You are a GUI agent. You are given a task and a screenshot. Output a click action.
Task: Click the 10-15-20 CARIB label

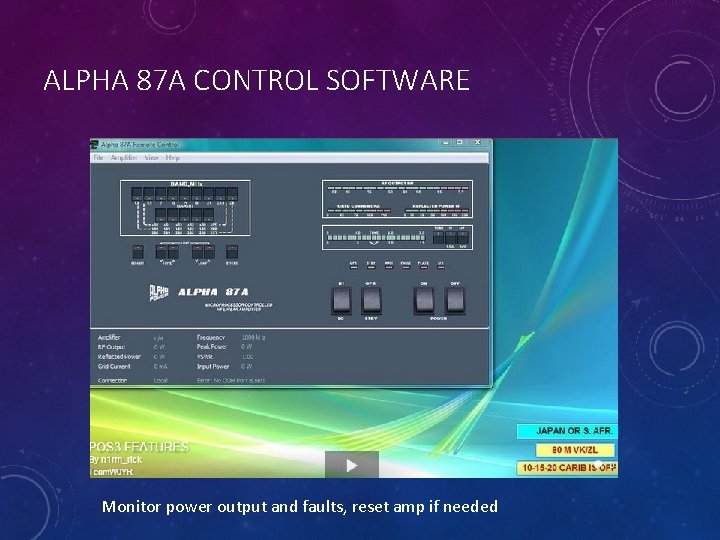point(567,468)
